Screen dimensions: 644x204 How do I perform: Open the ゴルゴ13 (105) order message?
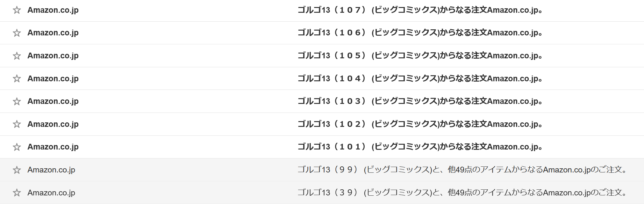[420, 55]
